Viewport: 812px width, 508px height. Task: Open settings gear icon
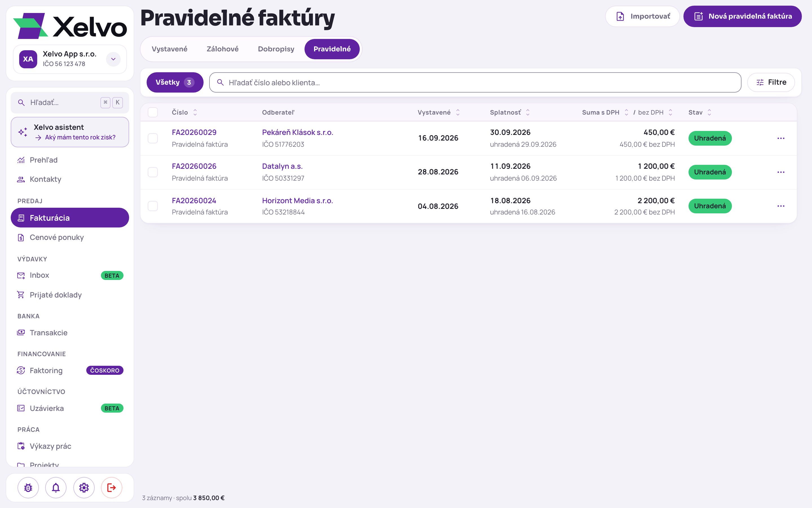84,487
